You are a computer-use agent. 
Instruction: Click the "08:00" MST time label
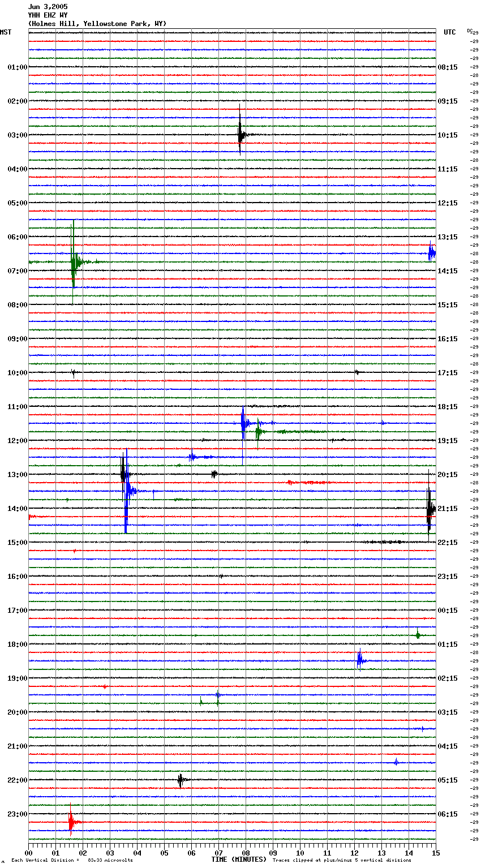point(18,305)
